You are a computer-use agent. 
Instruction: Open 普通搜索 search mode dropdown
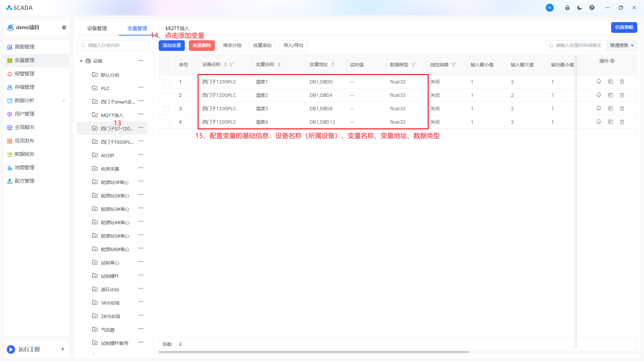(x=622, y=45)
